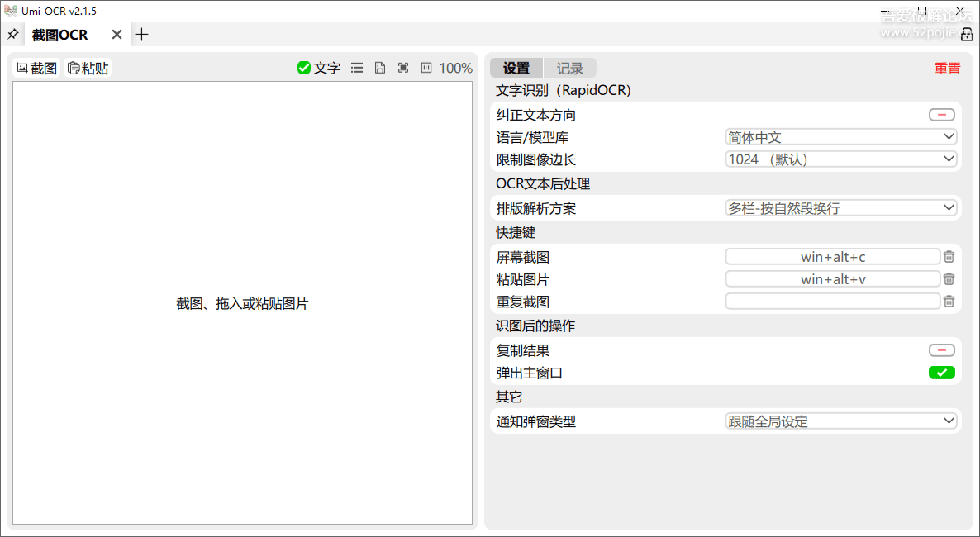Expand the 排版解析方案 dropdown
This screenshot has height=537, width=980.
click(841, 207)
